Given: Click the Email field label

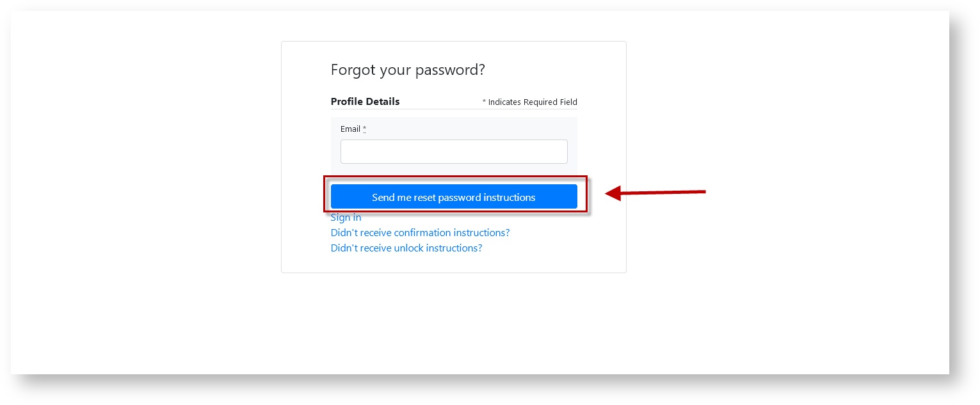Looking at the screenshot, I should click(350, 129).
